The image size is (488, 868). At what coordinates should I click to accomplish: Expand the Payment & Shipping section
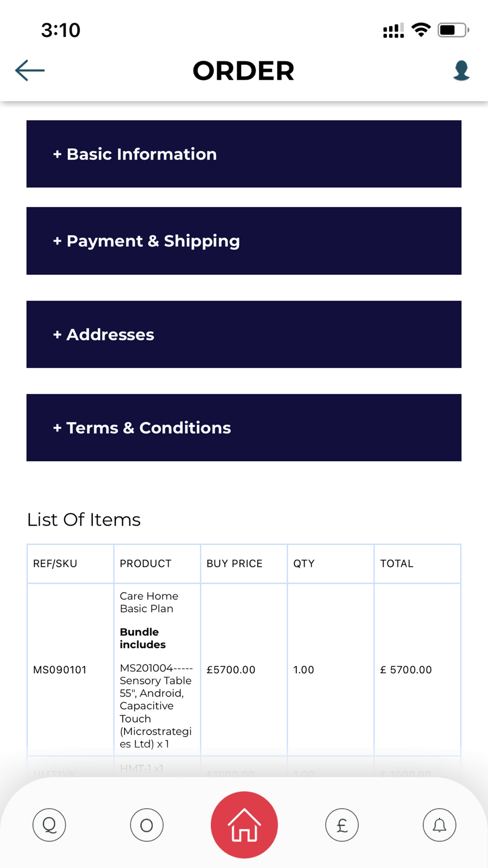(244, 241)
